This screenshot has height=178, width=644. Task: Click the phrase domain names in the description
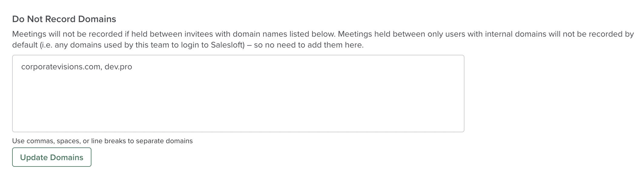coord(260,34)
